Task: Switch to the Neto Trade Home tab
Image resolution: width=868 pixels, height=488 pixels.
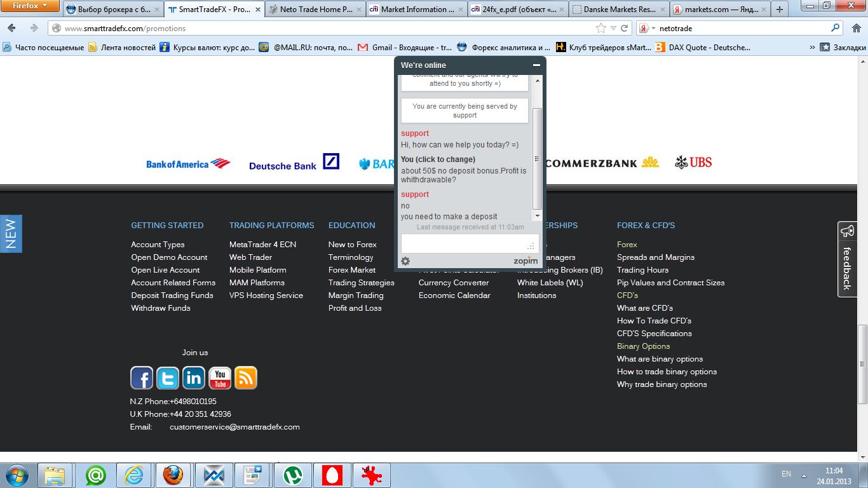Action: [x=315, y=10]
